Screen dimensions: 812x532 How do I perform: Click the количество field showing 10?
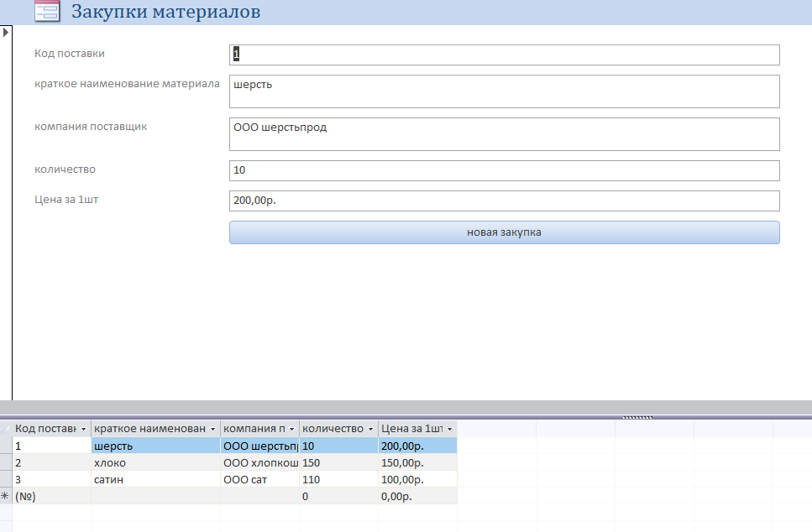505,171
